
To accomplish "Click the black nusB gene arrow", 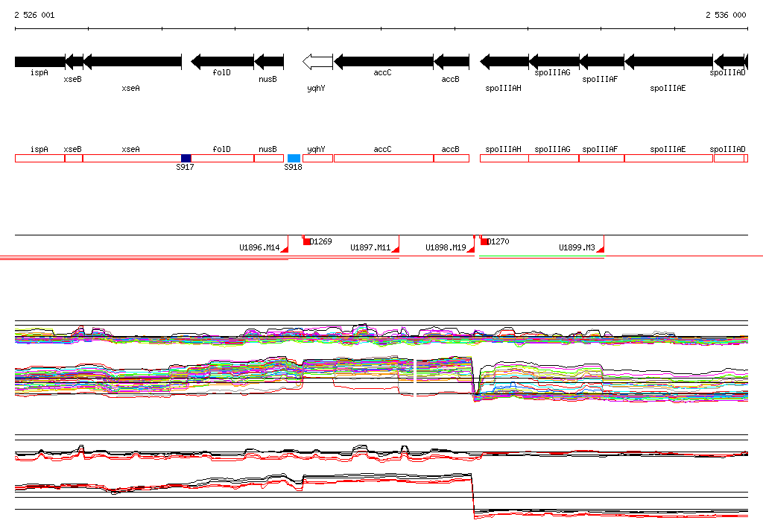I will tap(269, 62).
